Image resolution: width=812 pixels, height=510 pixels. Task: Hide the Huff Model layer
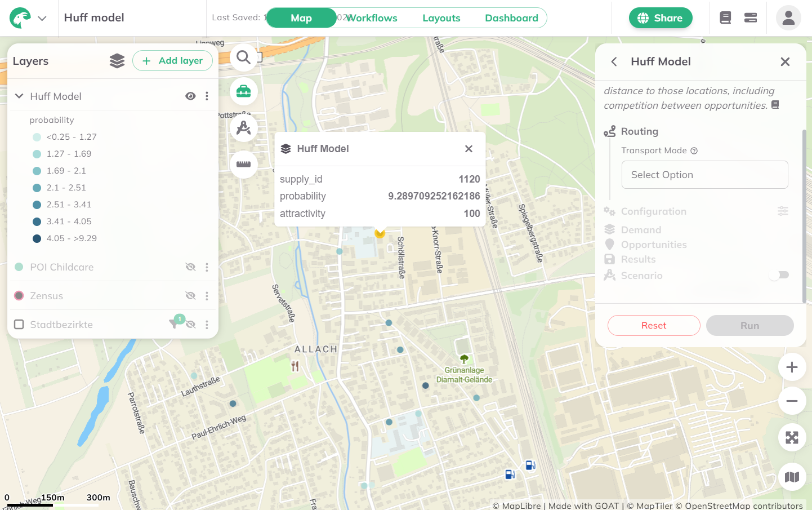click(190, 96)
